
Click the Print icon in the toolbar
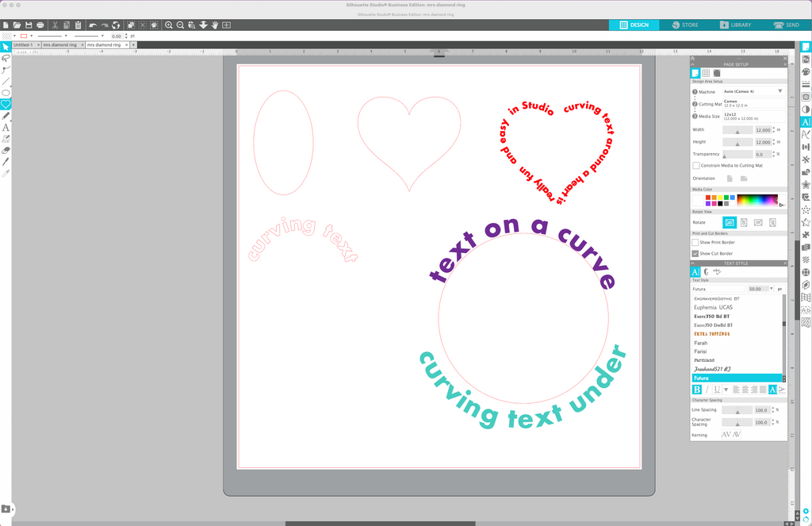tap(40, 25)
